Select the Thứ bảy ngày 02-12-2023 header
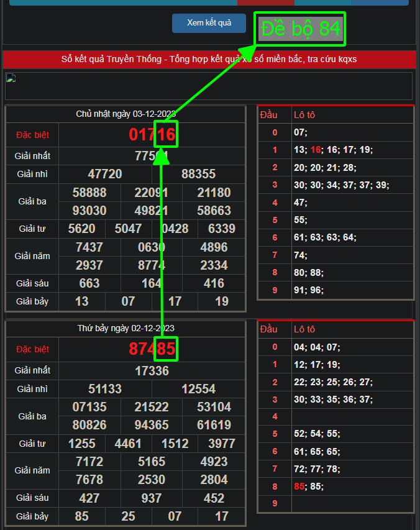The width and height of the screenshot is (420, 530). click(x=126, y=328)
